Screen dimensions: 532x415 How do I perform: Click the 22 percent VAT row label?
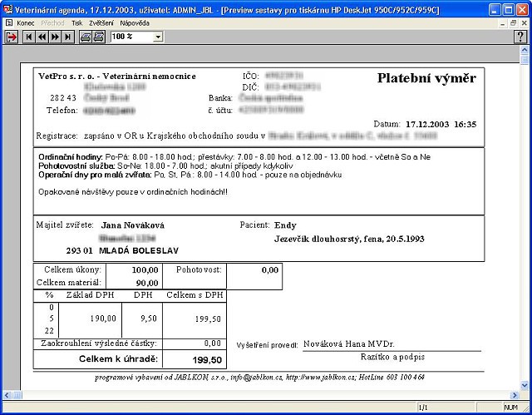tap(49, 331)
